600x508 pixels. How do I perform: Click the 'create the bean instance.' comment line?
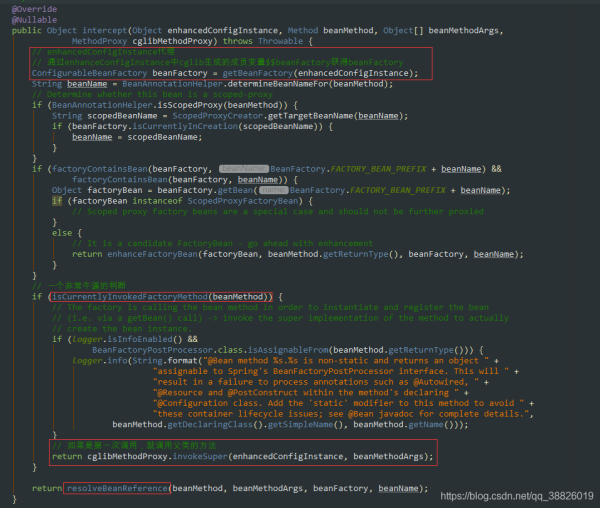(122, 329)
